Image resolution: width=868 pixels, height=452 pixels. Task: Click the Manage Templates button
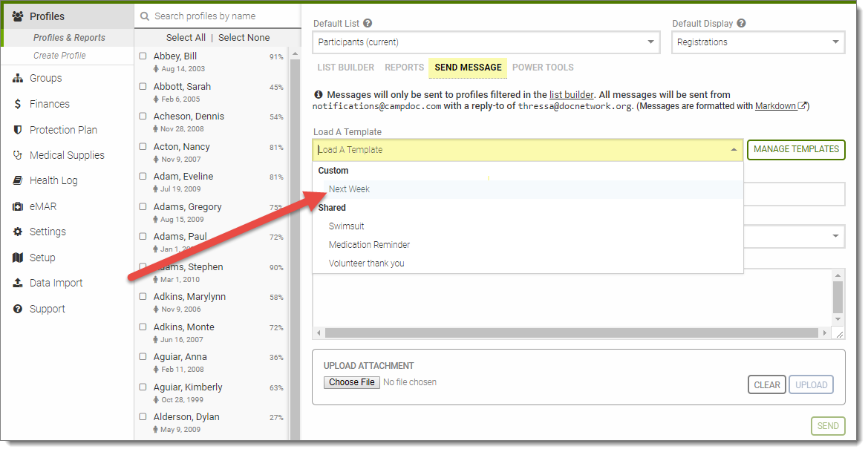[795, 149]
